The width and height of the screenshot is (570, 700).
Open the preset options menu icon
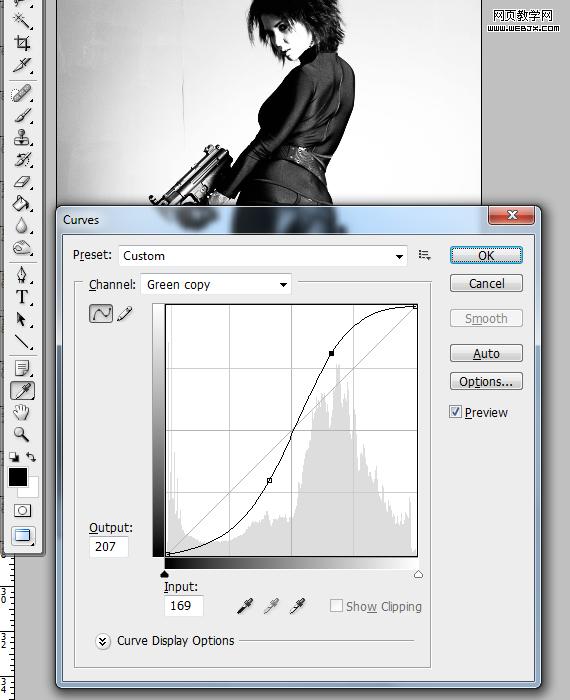(x=424, y=255)
